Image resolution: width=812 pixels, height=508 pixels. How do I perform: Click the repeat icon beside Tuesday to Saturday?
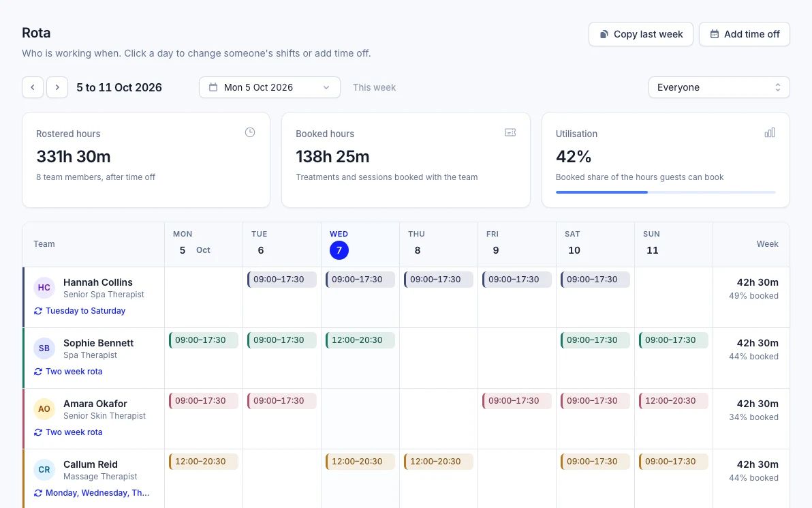[x=37, y=311]
